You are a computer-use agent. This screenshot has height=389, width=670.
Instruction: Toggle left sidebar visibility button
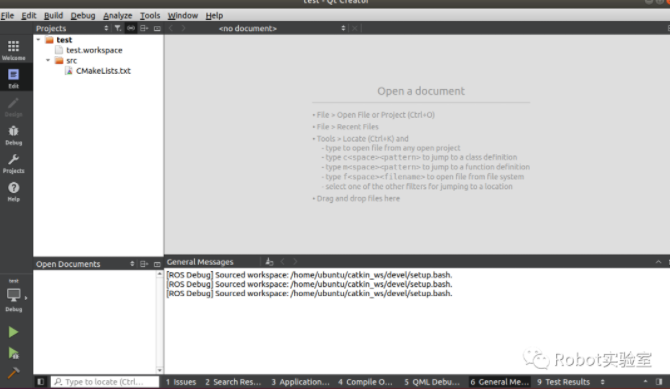tap(41, 381)
